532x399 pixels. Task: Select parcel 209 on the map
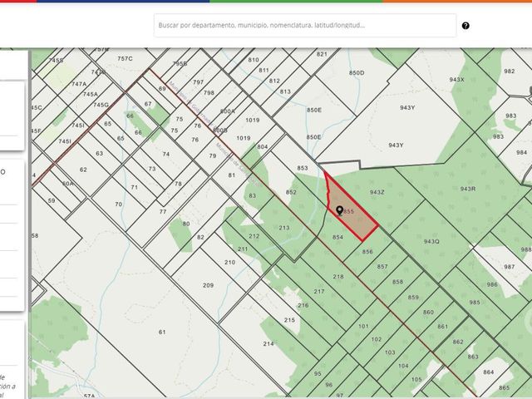click(x=208, y=285)
